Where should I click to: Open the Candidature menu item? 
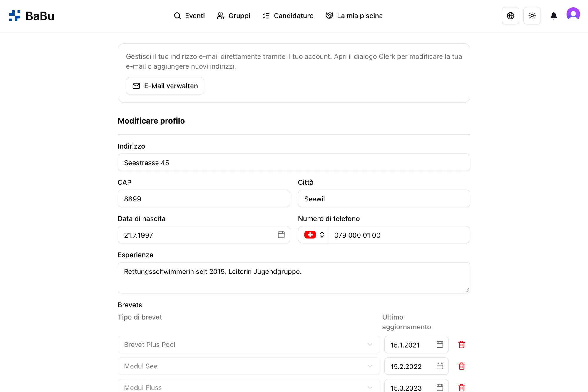click(288, 16)
